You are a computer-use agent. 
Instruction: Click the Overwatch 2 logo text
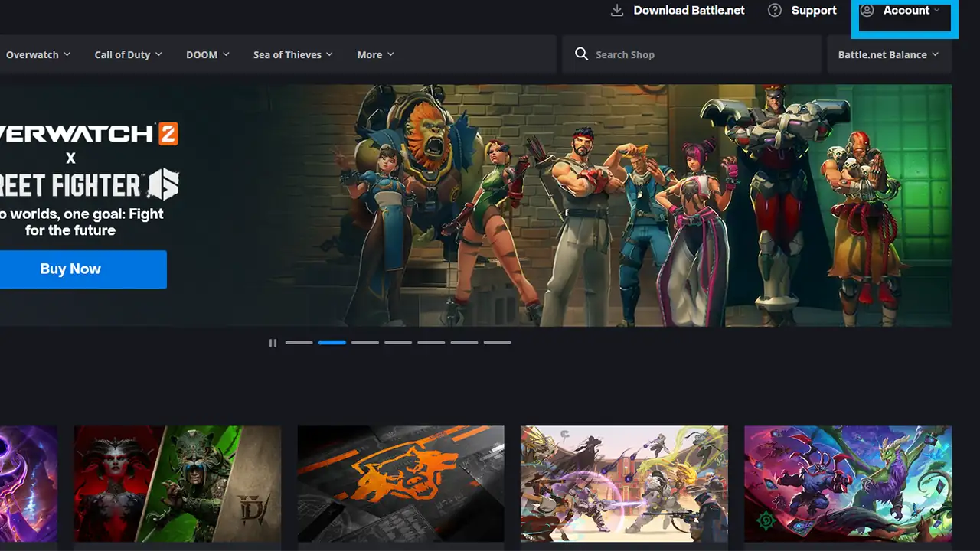tap(89, 134)
